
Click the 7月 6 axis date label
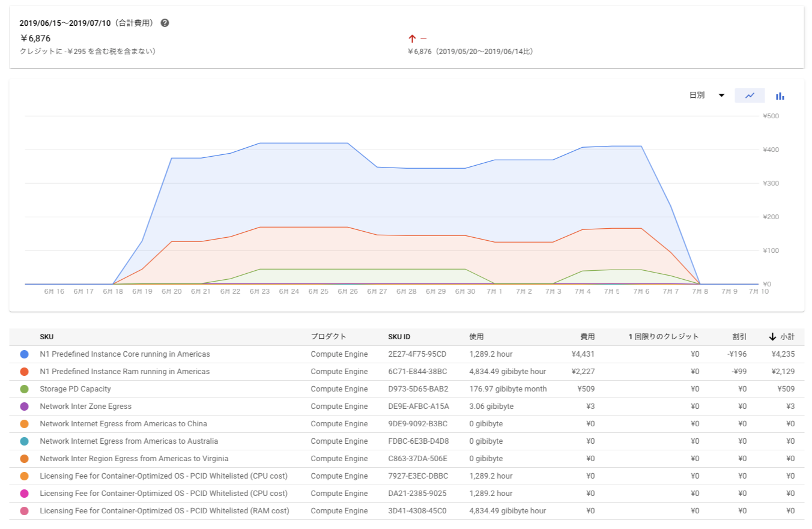[x=641, y=291]
